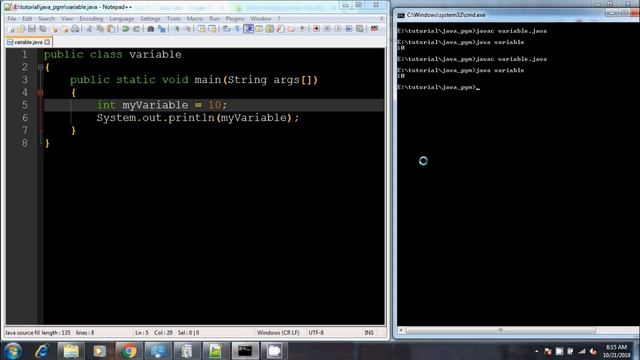Toggle Document Map toolbar icon
This screenshot has height=360, width=640.
(269, 29)
